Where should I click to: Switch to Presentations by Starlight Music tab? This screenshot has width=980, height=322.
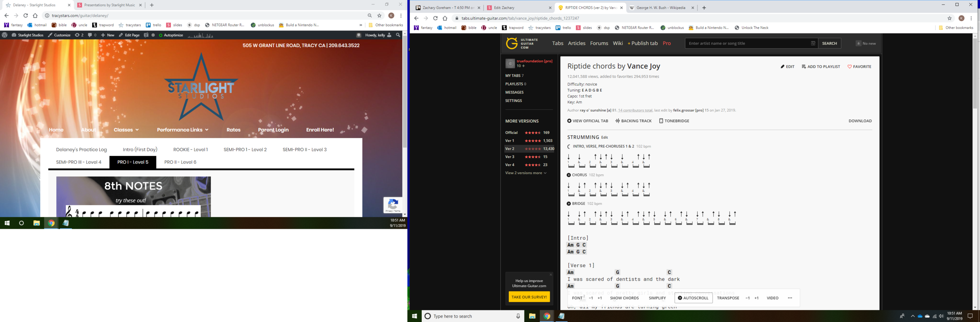110,5
